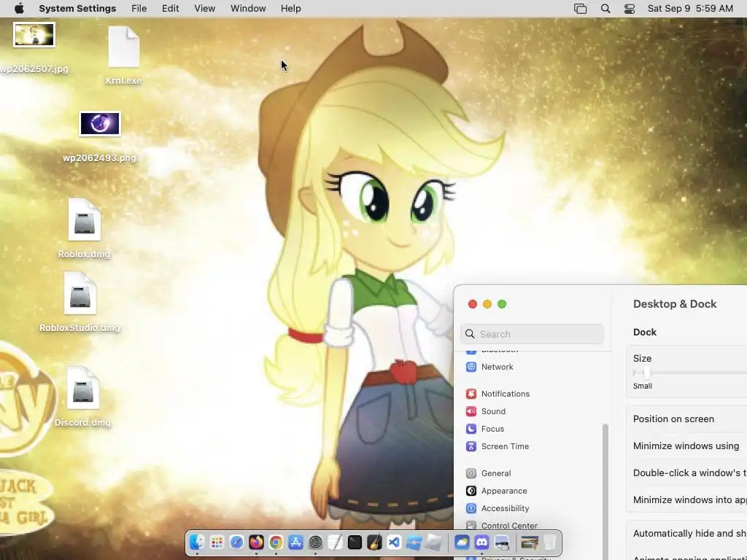Close the System Settings window
This screenshot has height=560, width=747.
(473, 304)
